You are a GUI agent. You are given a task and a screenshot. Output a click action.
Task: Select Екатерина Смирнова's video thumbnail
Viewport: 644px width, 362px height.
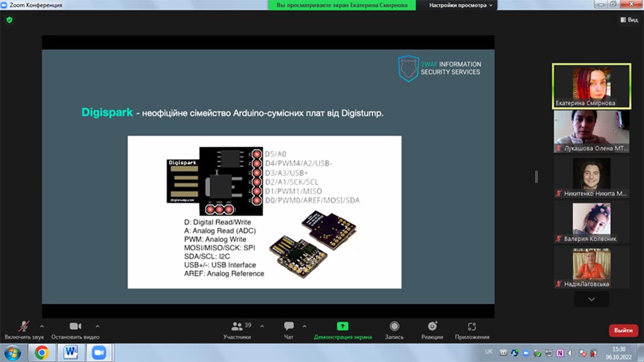point(591,86)
